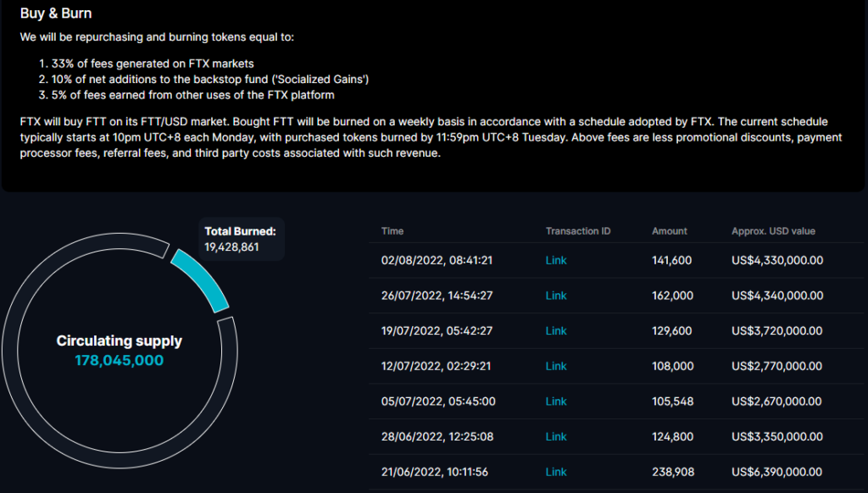Select the timestamp 05/07/2022, 05:45:00
This screenshot has height=493, width=868.
438,402
